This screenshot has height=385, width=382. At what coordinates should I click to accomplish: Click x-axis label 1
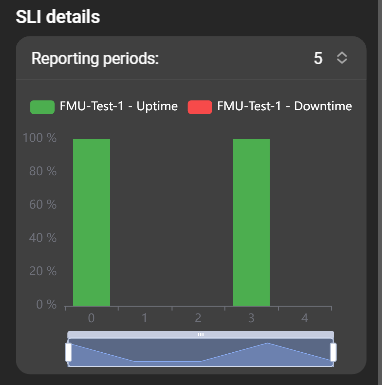pyautogui.click(x=144, y=318)
